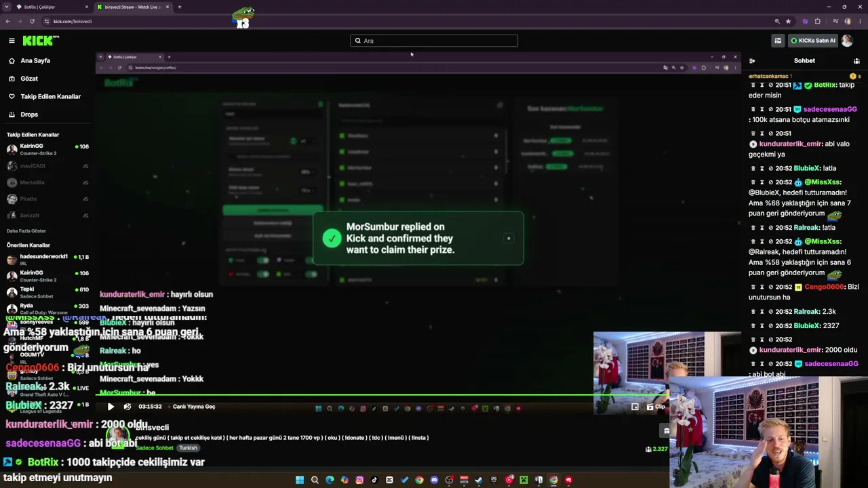This screenshot has width=868, height=488.
Task: Open the Kick sidebar hamburger menu
Action: point(12,41)
